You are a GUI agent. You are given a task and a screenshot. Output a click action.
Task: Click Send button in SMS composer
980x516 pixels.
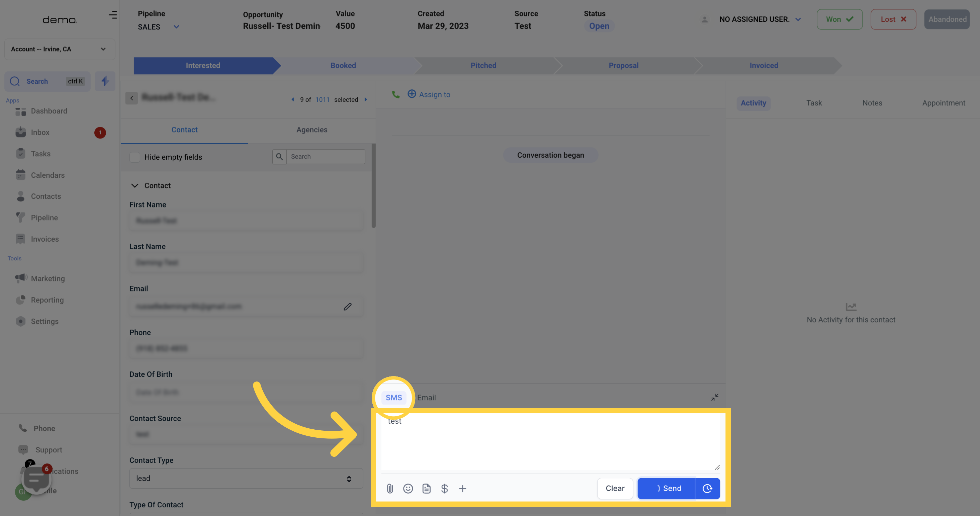pyautogui.click(x=667, y=488)
